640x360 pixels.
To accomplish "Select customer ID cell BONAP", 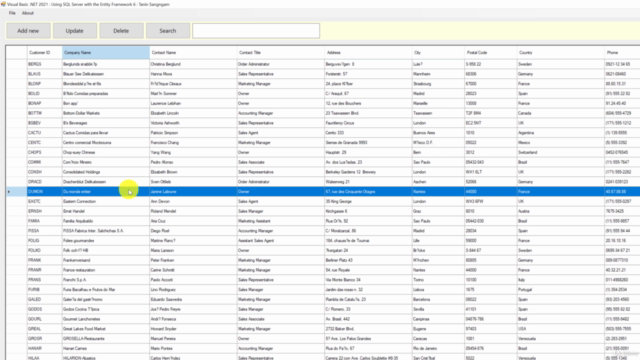I will (44, 103).
